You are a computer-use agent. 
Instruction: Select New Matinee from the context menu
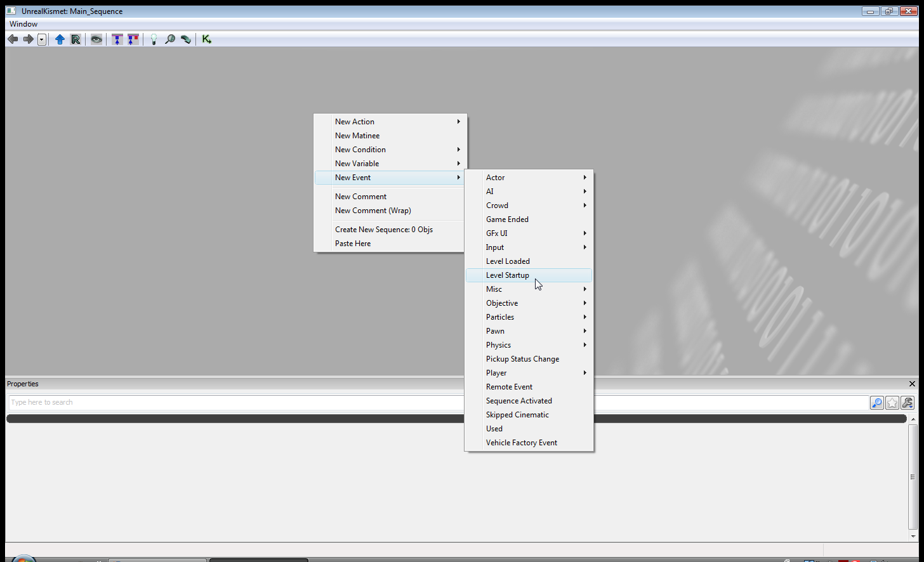(391, 136)
